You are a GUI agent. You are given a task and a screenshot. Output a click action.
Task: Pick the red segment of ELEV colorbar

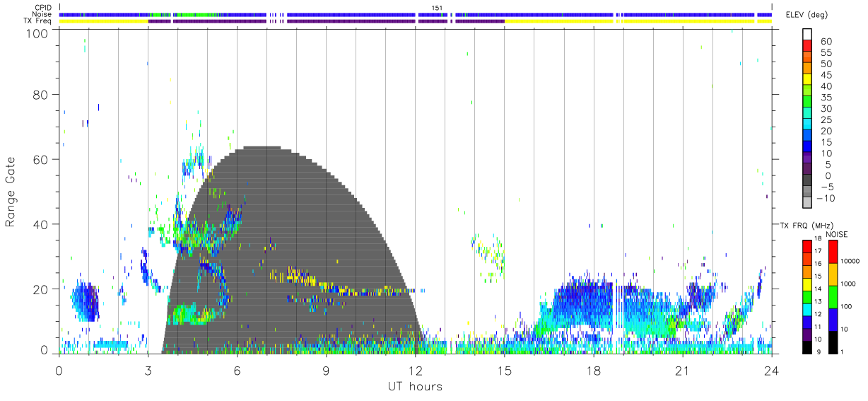[x=807, y=45]
